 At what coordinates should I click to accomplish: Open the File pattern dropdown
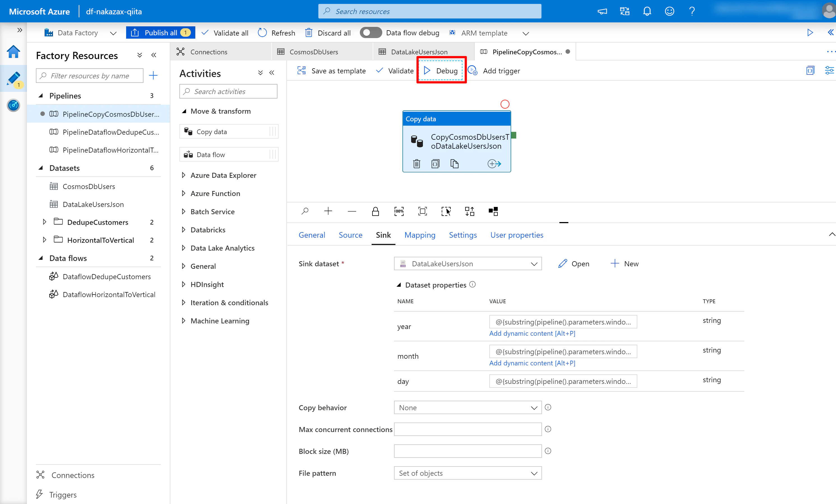click(x=467, y=473)
